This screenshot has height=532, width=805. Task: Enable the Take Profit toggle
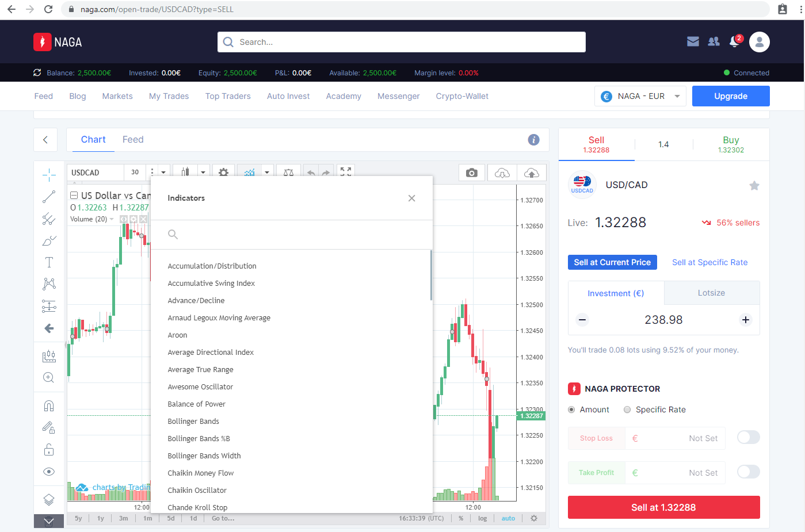[x=749, y=472]
